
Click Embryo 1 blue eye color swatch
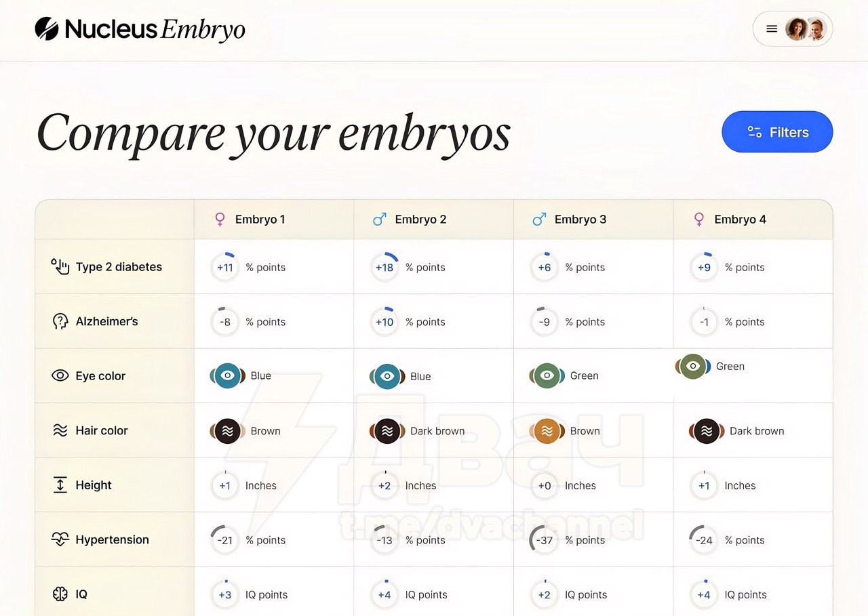[x=228, y=375]
